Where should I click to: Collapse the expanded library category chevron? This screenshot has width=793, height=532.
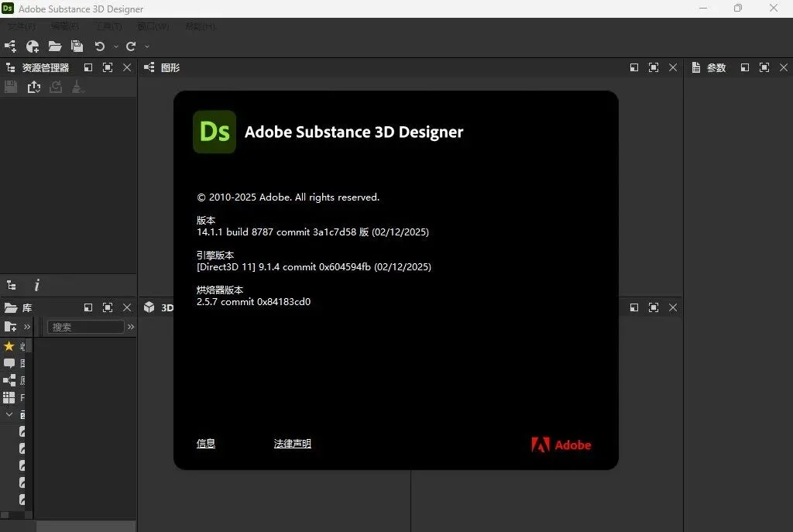[9, 414]
